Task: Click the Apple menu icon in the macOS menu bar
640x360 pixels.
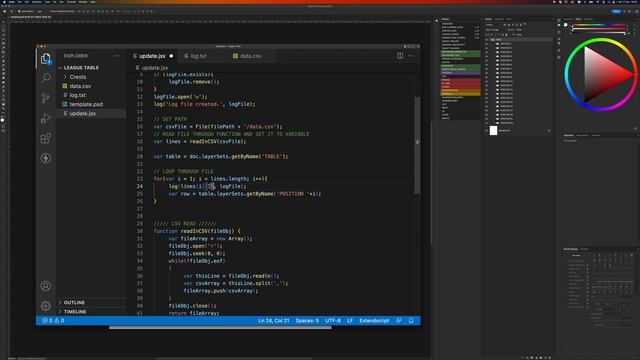Action: pyautogui.click(x=4, y=2)
